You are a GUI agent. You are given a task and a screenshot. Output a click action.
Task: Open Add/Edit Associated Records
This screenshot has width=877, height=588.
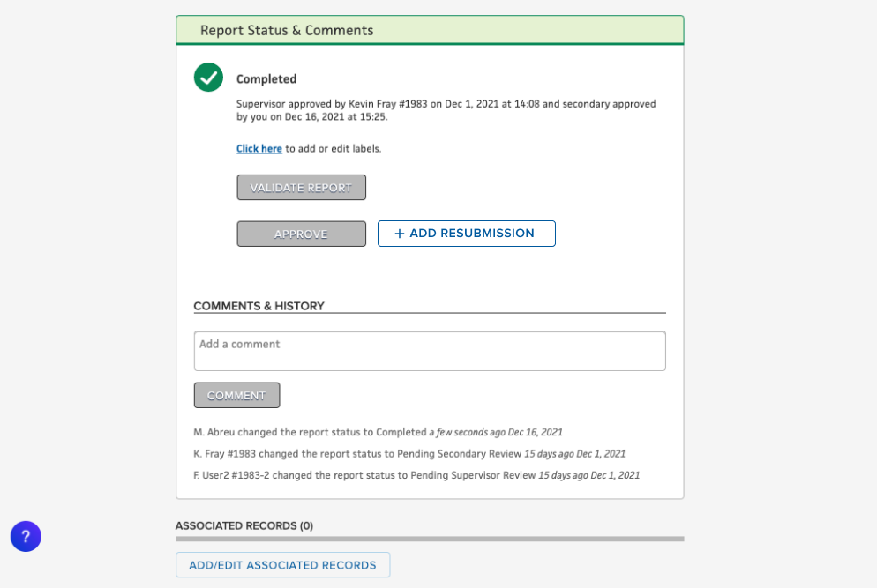pos(282,565)
